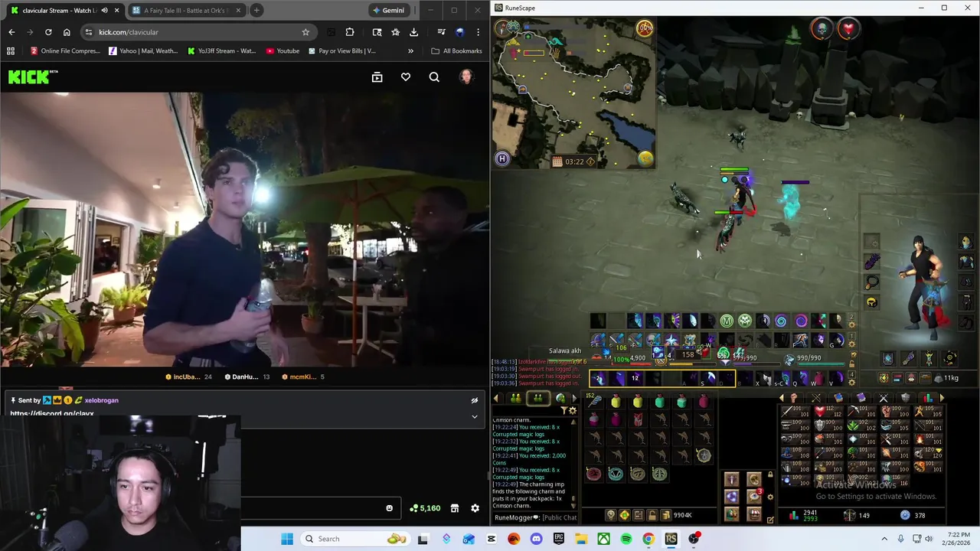Image resolution: width=980 pixels, height=551 pixels.
Task: Toggle the RuneScape action bar lock
Action: pos(851,365)
